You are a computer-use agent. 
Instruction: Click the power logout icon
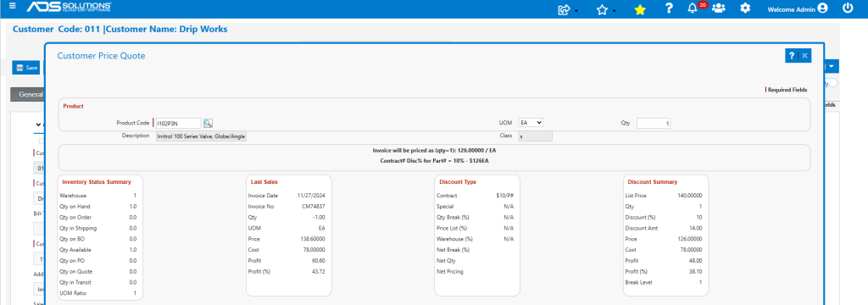[x=848, y=8]
